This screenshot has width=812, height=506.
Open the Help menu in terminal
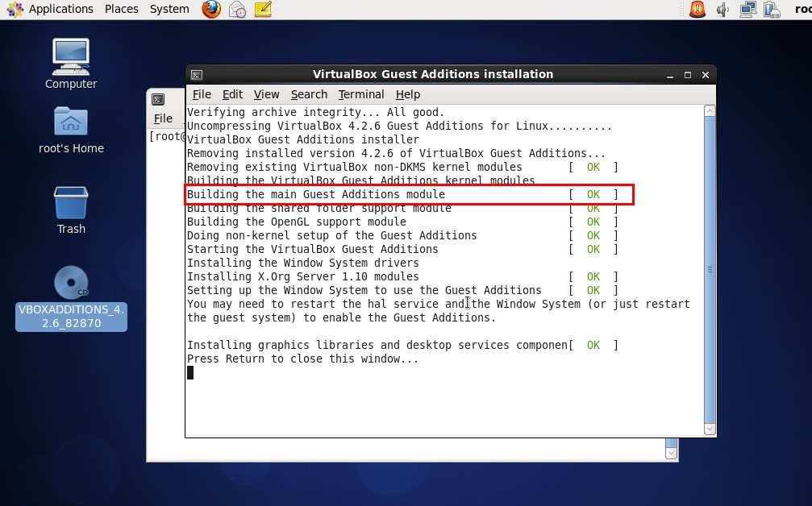coord(407,94)
